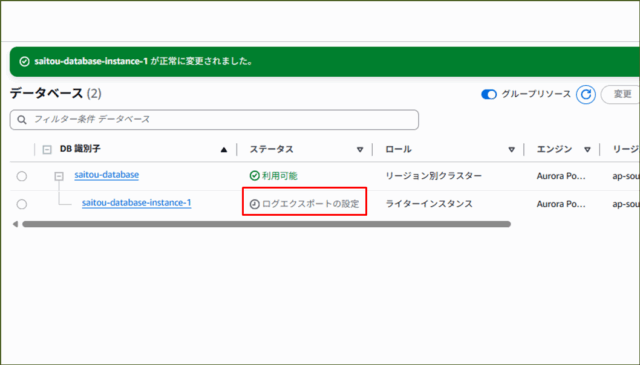Click the green available status icon for saitou-database
This screenshot has width=640, height=365.
254,176
